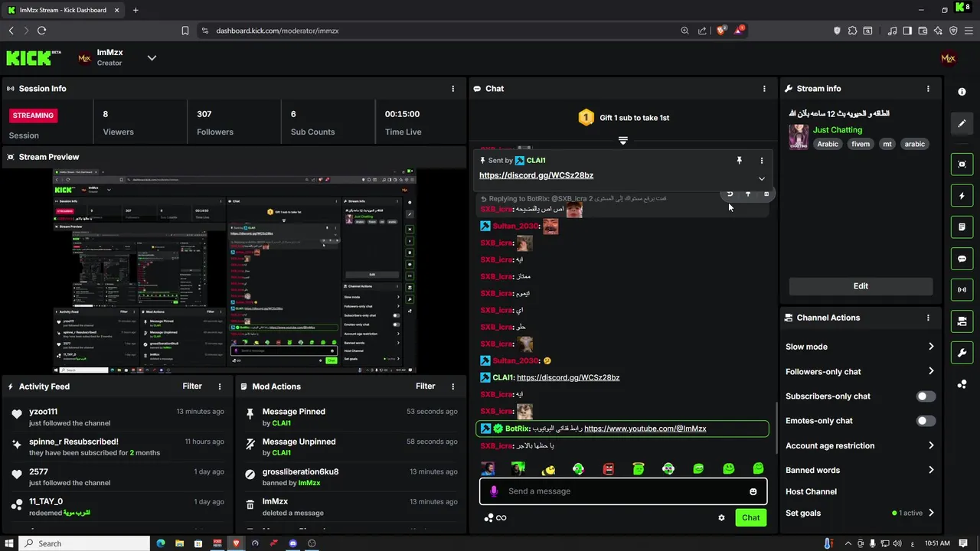
Task: Expand the account dropdown next to ImMzx
Action: 152,58
